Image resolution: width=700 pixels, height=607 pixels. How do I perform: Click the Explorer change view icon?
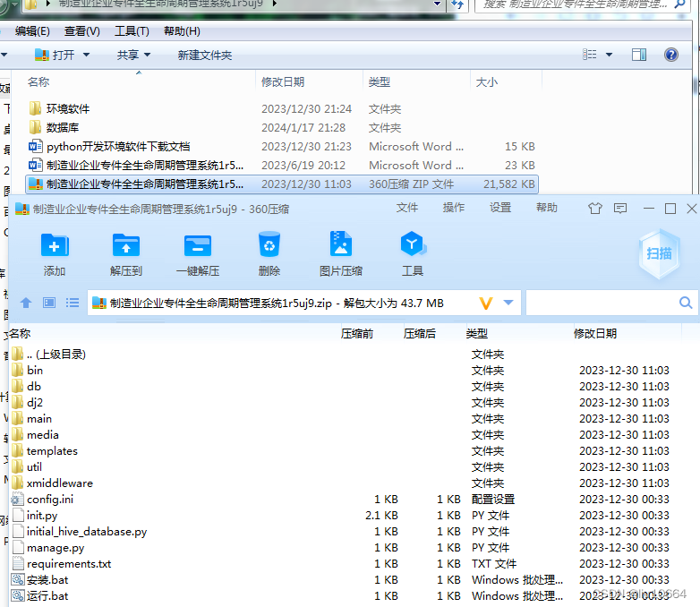[x=589, y=55]
